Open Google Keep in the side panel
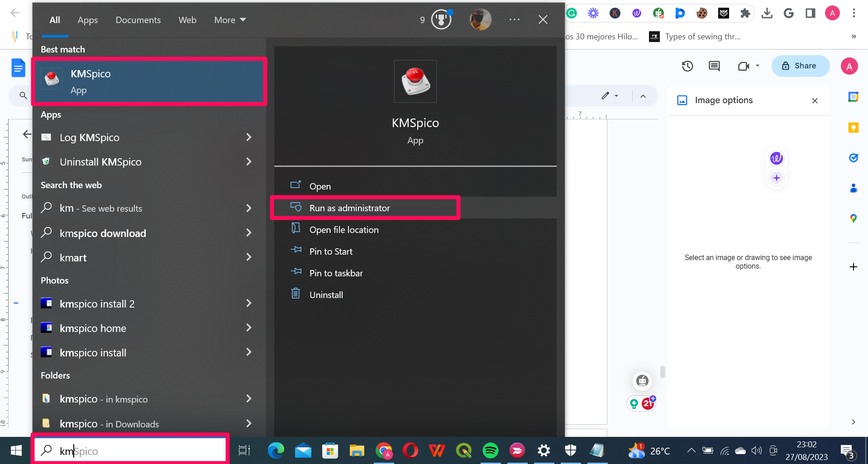This screenshot has width=868, height=464. pyautogui.click(x=854, y=128)
